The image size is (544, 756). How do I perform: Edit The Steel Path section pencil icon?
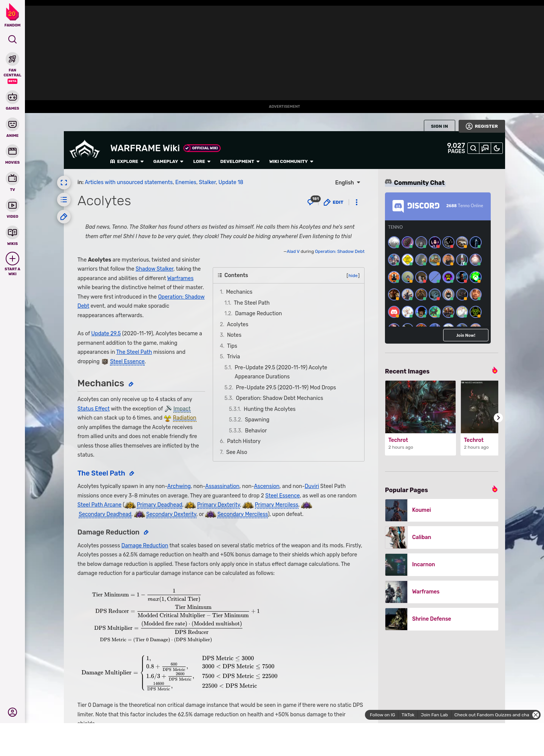coord(132,473)
